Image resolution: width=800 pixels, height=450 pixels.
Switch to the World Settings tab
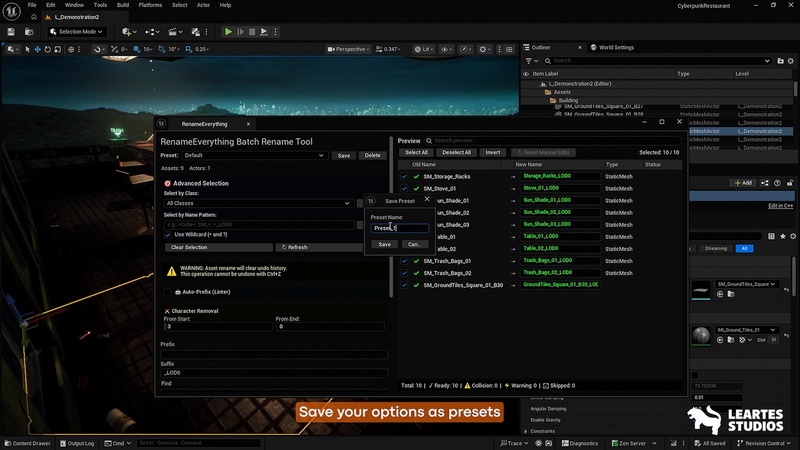pyautogui.click(x=612, y=47)
